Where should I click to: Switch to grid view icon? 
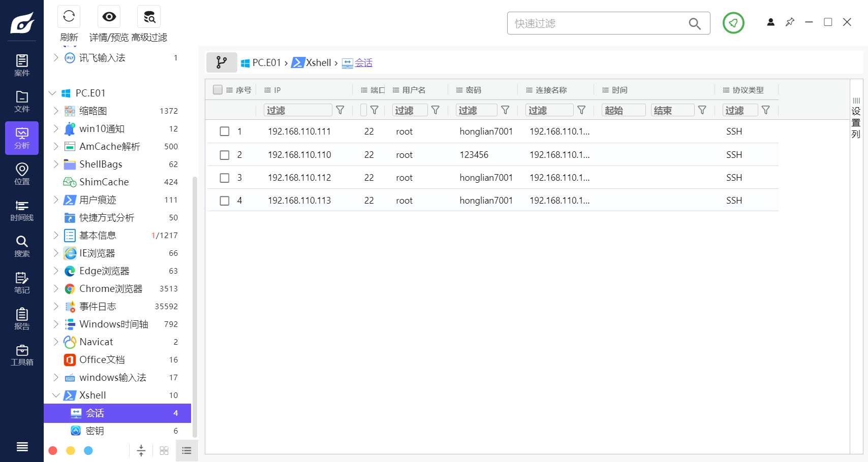(164, 450)
